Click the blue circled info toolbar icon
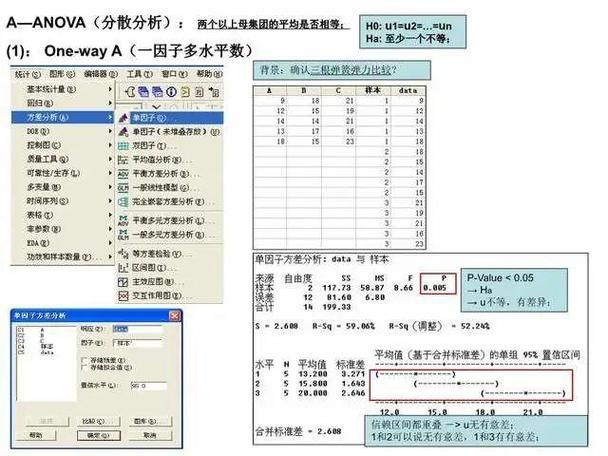608x456 pixels. [171, 92]
